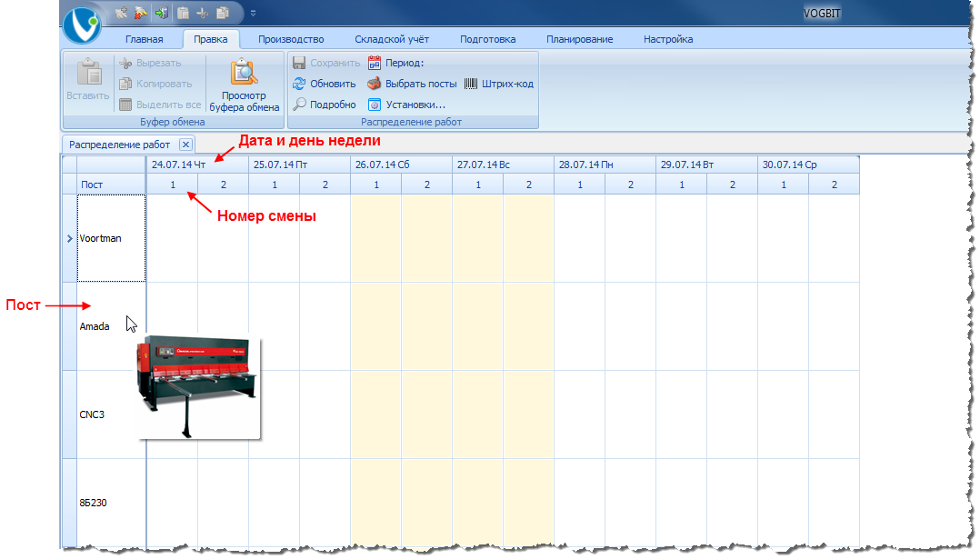Open the Настройка ribbon tab
Image resolution: width=980 pixels, height=559 pixels.
click(668, 39)
